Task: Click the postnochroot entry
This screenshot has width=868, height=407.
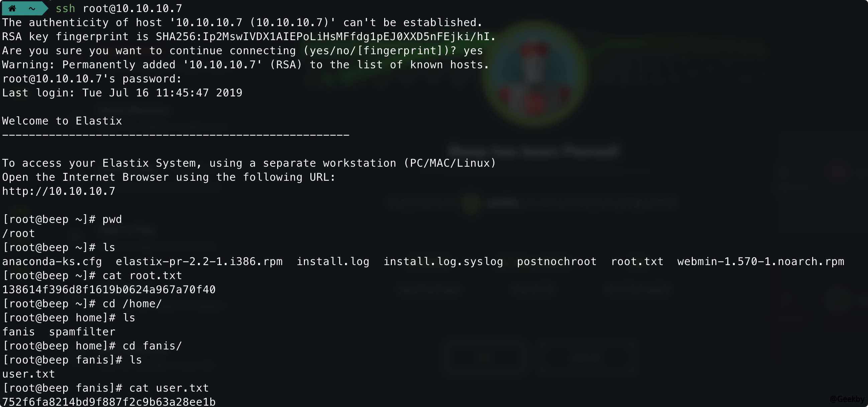Action: click(557, 261)
